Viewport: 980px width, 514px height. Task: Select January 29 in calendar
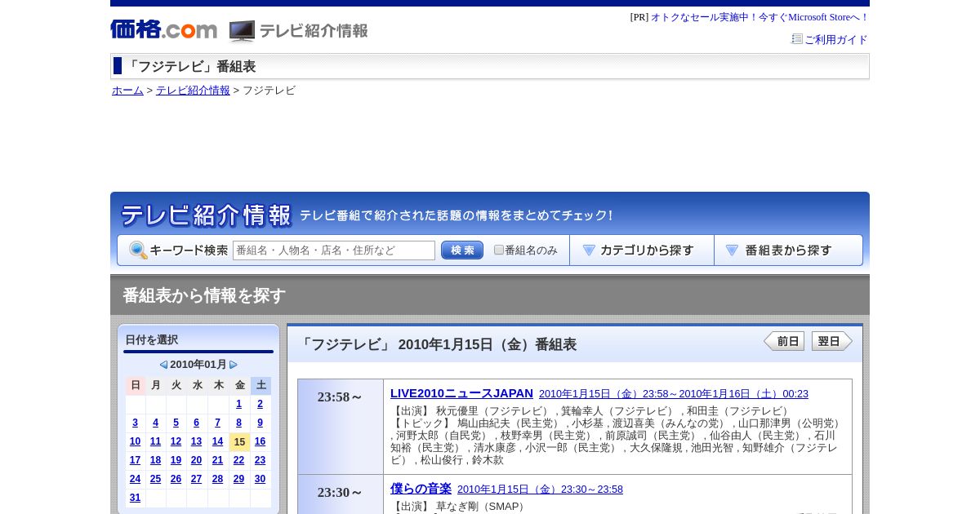[x=238, y=479]
